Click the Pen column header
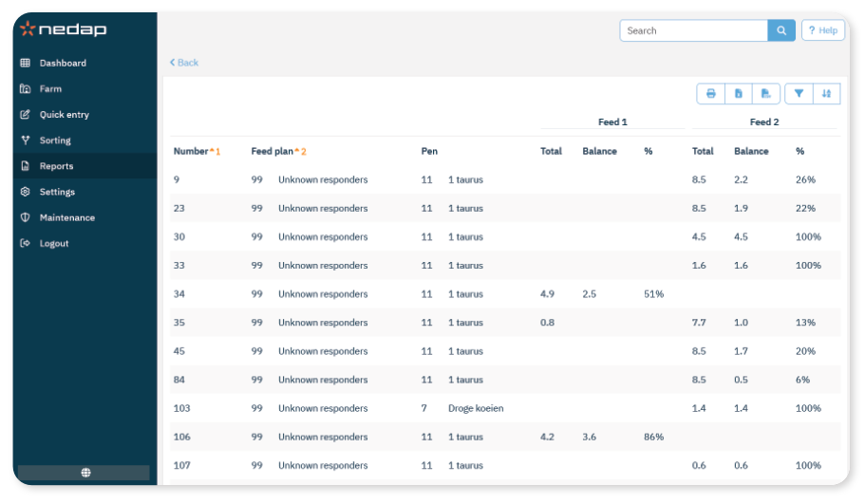 pos(429,151)
